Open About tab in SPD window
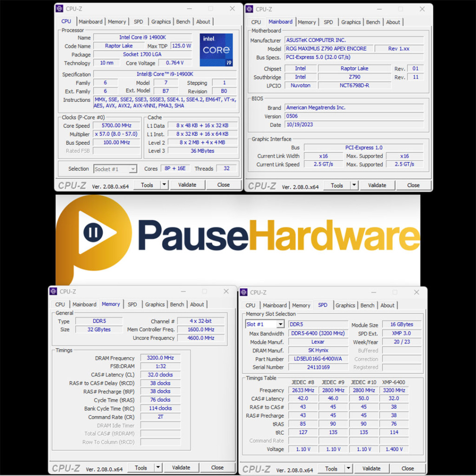 [387, 305]
